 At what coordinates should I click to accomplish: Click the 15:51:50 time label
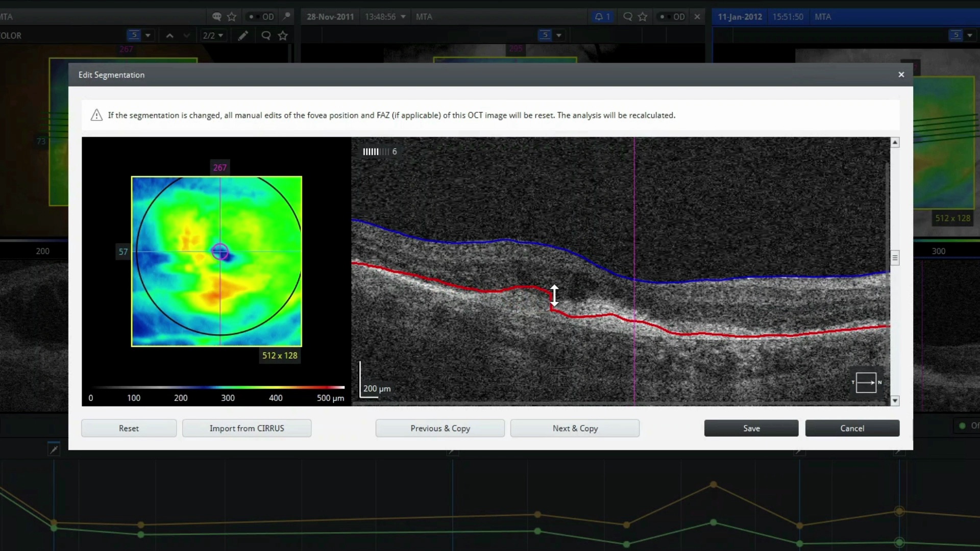pyautogui.click(x=788, y=17)
